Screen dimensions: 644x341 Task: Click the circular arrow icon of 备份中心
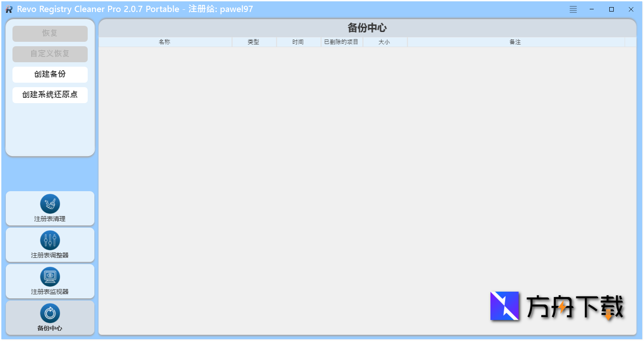50,312
